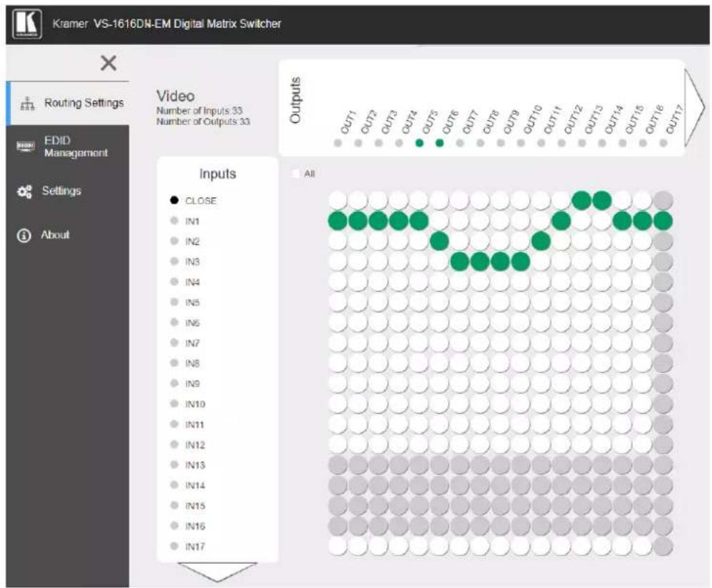Click the Routing Settings network icon
The width and height of the screenshot is (712, 588).
coord(27,104)
